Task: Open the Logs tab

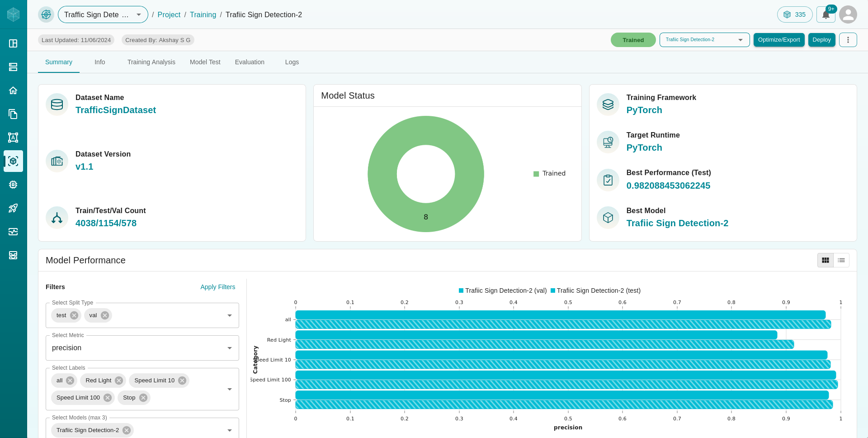Action: (x=292, y=62)
